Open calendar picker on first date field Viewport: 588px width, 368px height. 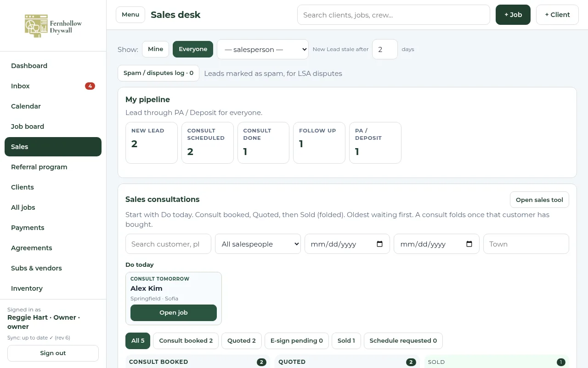(x=379, y=244)
